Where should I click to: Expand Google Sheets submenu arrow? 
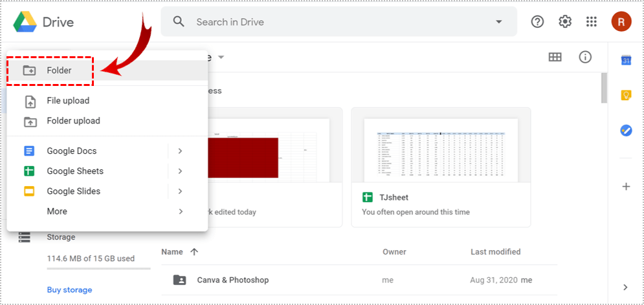pos(180,171)
